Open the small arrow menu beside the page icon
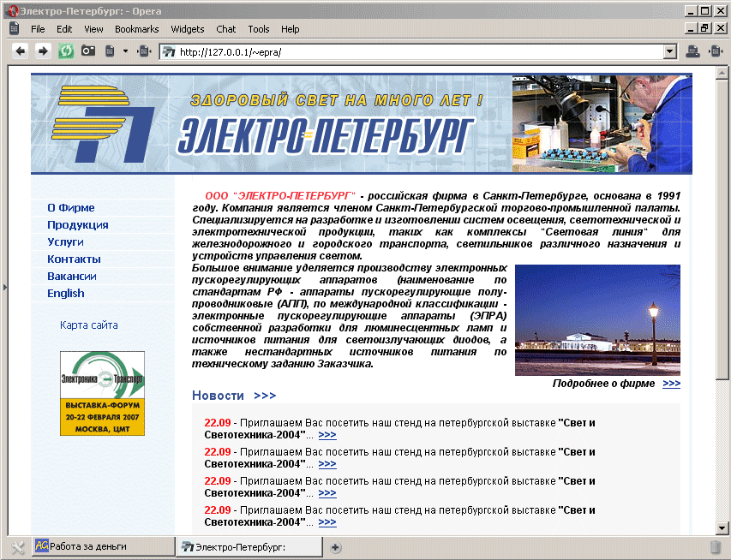 pyautogui.click(x=125, y=51)
